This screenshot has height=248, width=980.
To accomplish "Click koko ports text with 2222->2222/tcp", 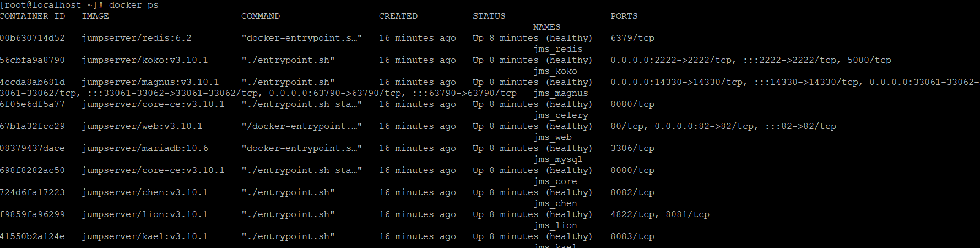I will click(751, 60).
